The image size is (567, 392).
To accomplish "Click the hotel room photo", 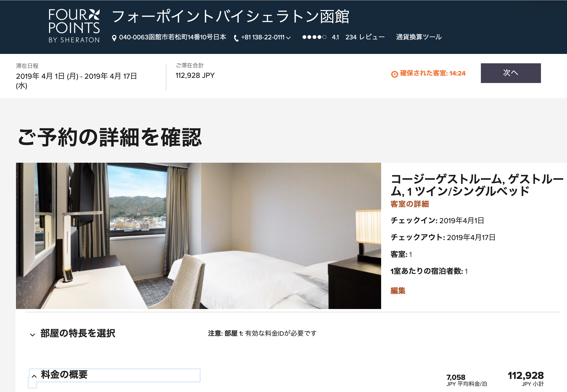I will [x=198, y=236].
